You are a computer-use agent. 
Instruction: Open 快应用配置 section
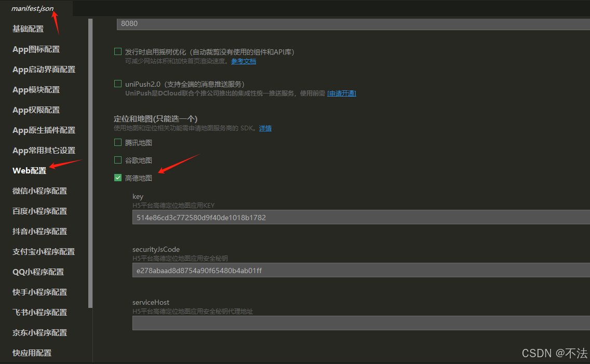32,353
